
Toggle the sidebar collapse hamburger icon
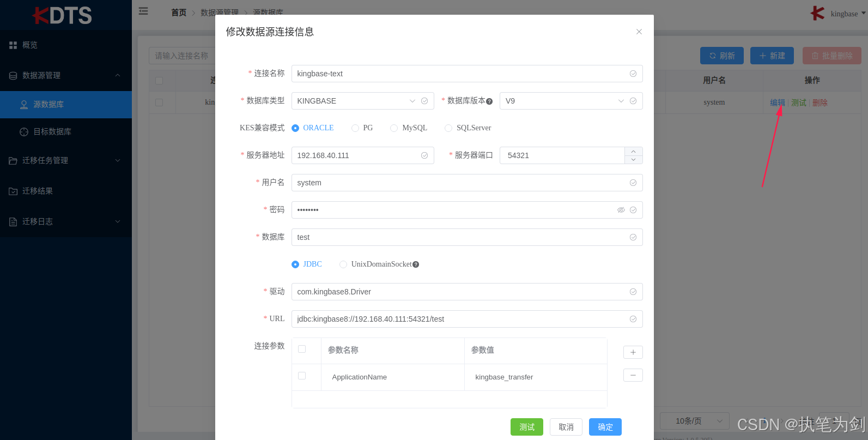(143, 11)
